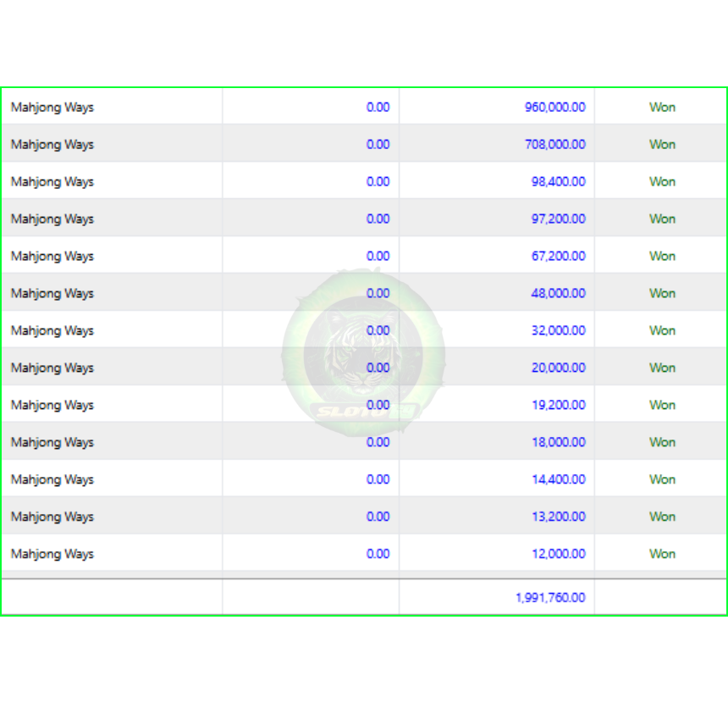728x703 pixels.
Task: Click 0.00 value in the 960,000.00 row
Action: coord(378,108)
